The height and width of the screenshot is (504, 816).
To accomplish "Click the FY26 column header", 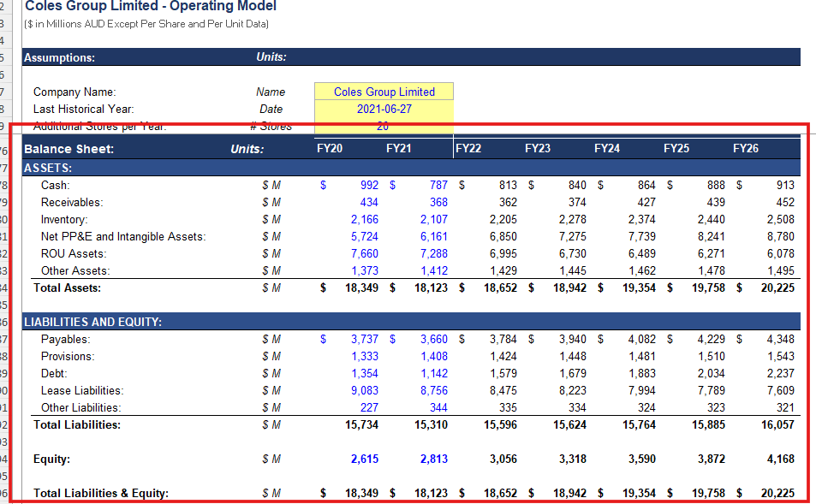I will click(x=746, y=149).
